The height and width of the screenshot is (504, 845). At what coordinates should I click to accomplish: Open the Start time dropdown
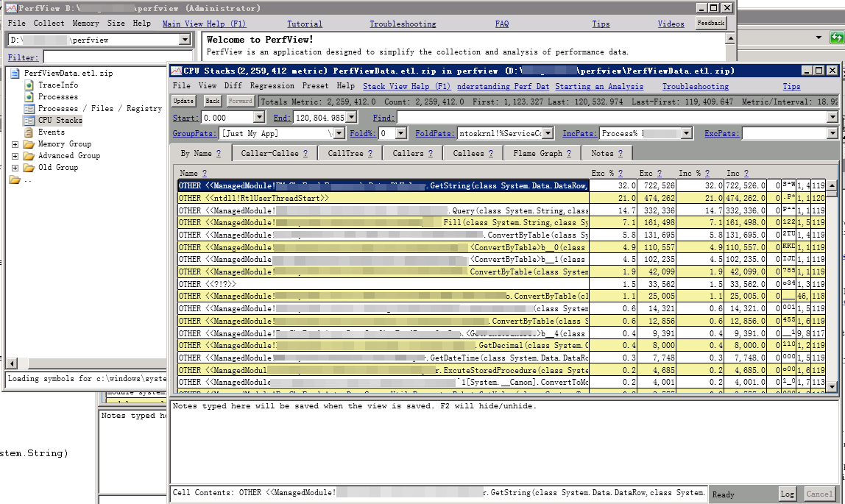click(x=259, y=118)
